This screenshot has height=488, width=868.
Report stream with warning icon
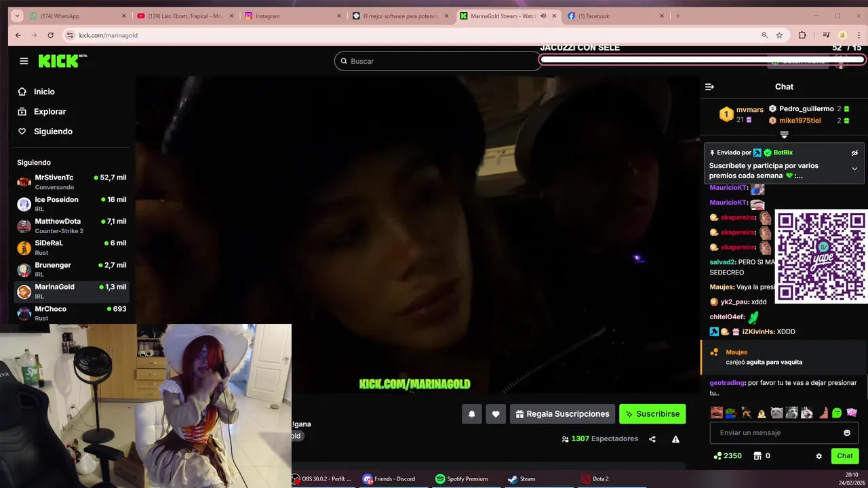tap(675, 439)
